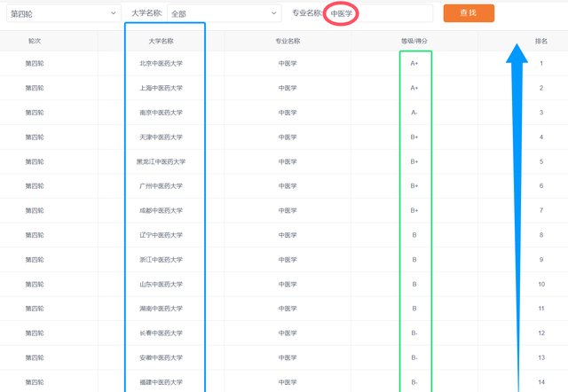Click rank number 3 in 排名 column
568x392 pixels.
(541, 113)
